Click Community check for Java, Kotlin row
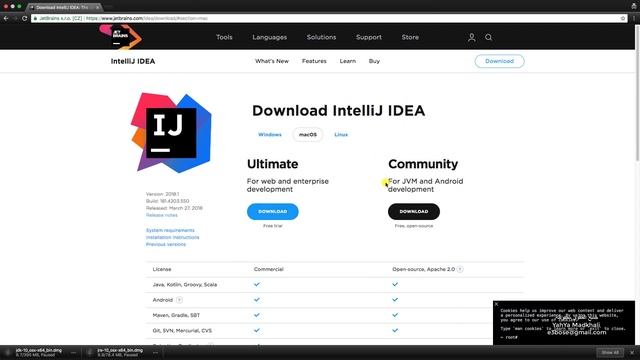 (x=395, y=284)
